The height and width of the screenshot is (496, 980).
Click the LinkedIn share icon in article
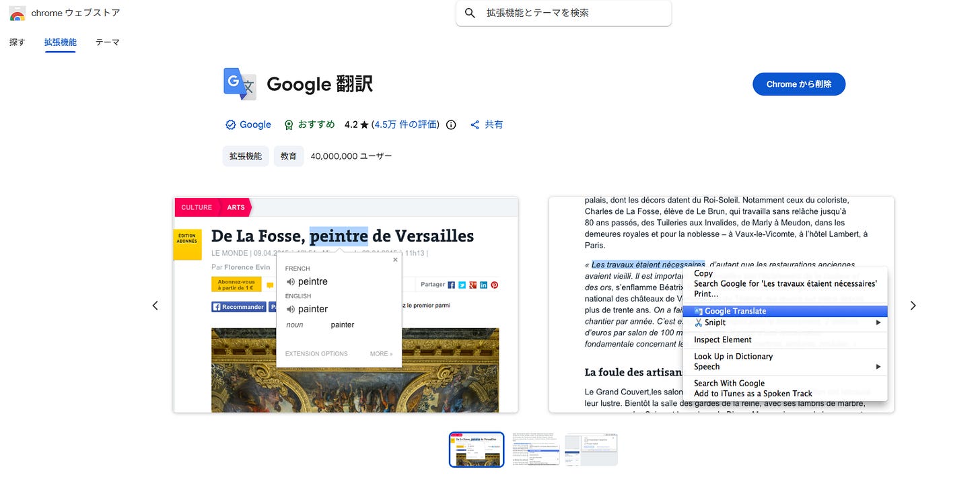pos(483,285)
